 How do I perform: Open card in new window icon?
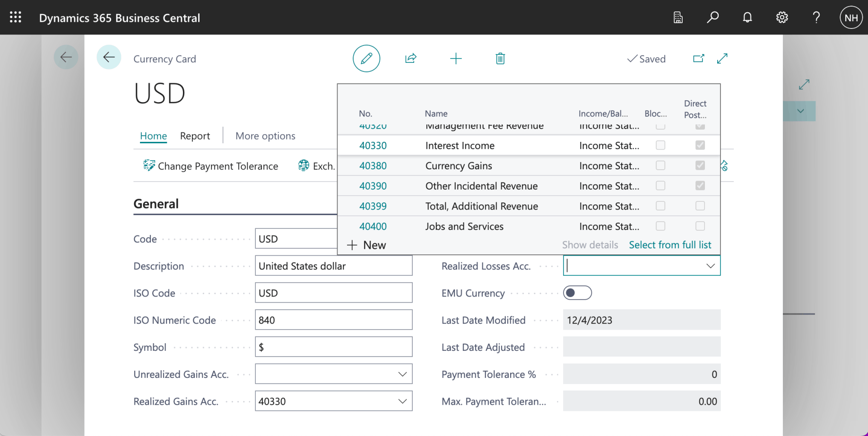698,59
